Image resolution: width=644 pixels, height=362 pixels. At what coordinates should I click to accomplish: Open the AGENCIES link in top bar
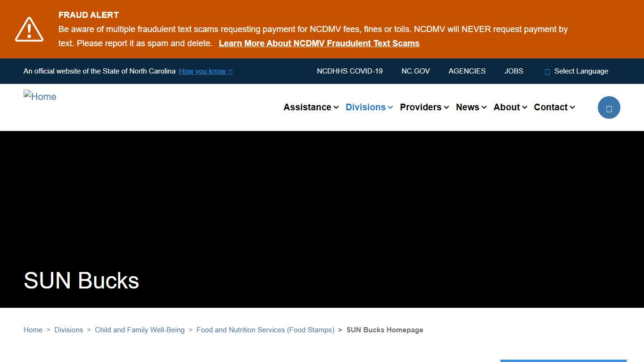[x=467, y=71]
